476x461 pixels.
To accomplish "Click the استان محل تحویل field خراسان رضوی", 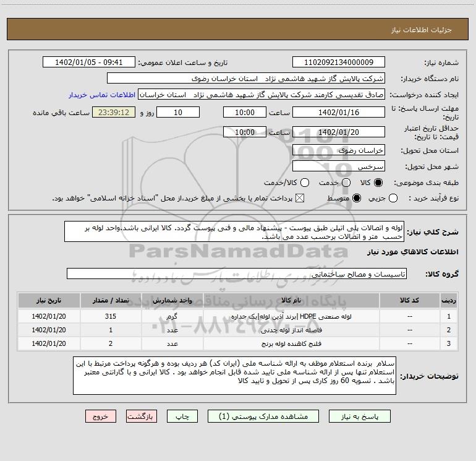I will click(x=339, y=150).
